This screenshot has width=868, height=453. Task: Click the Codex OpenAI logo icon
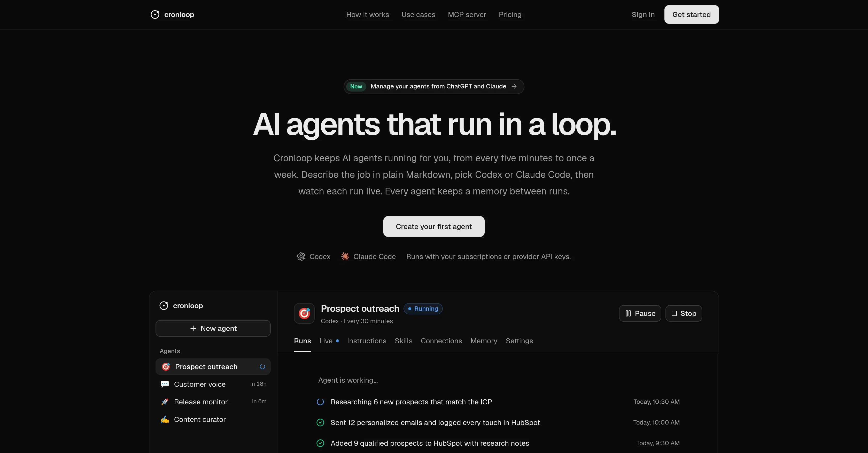pyautogui.click(x=301, y=257)
